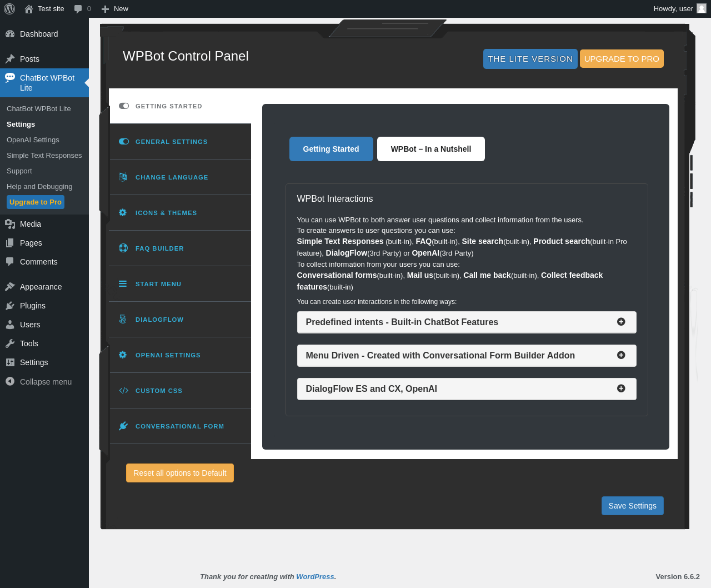Click the New plus icon
The width and height of the screenshot is (711, 588).
pyautogui.click(x=105, y=9)
